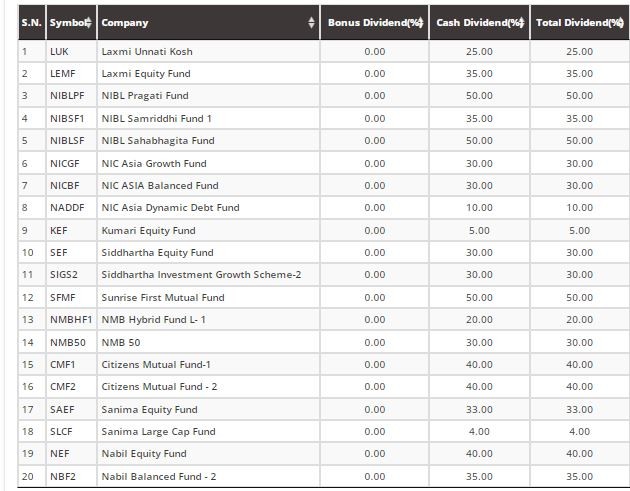Select company name NMB 50

click(x=121, y=343)
